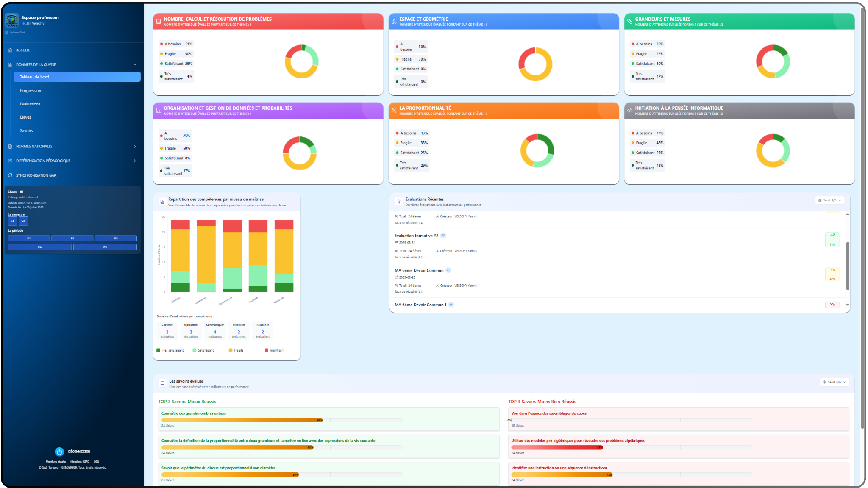Click the Espace et Géométrie header icon
The image size is (868, 488).
tap(394, 21)
